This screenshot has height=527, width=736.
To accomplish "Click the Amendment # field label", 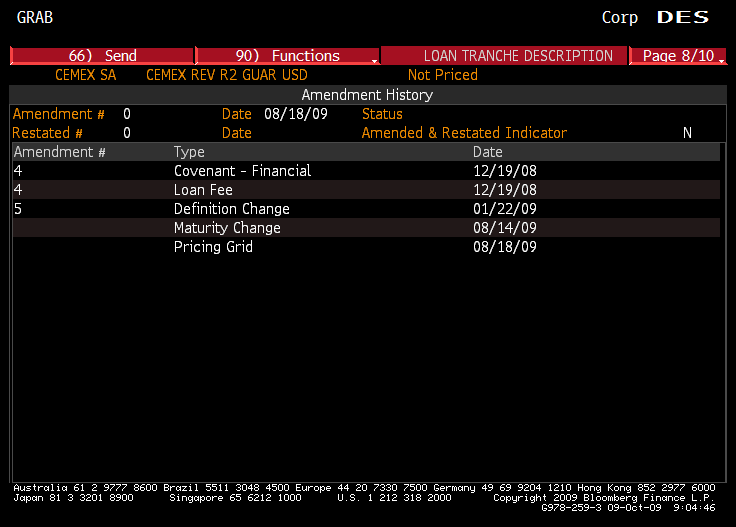I will [x=59, y=114].
